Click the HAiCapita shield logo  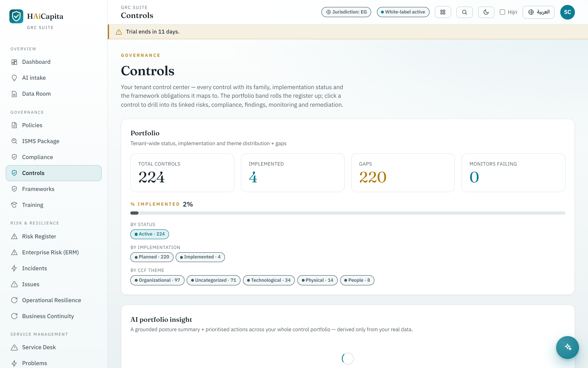click(x=16, y=16)
